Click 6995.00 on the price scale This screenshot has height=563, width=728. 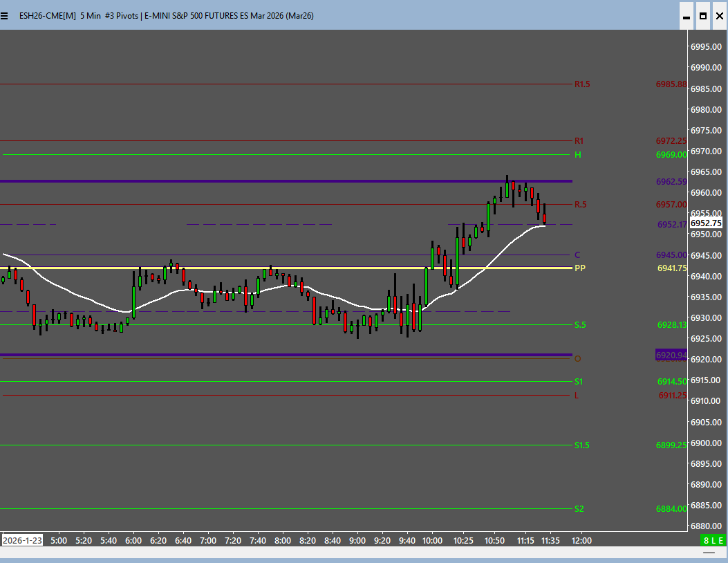[x=706, y=47]
